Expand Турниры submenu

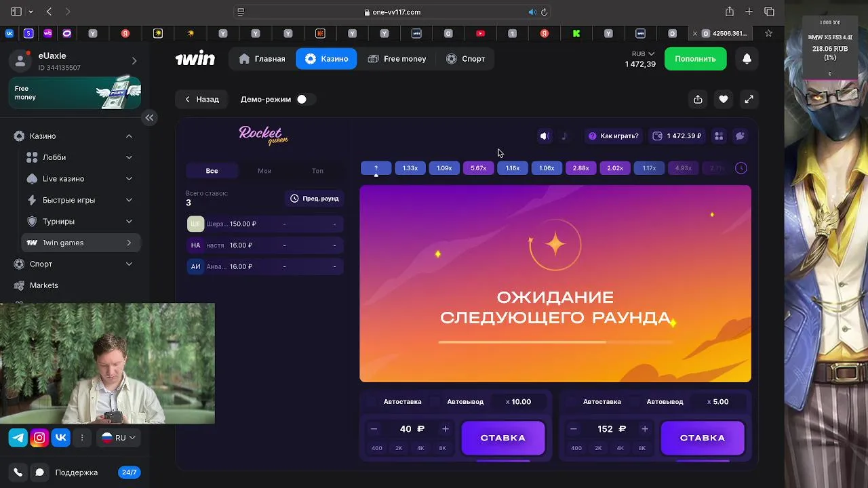pyautogui.click(x=129, y=222)
